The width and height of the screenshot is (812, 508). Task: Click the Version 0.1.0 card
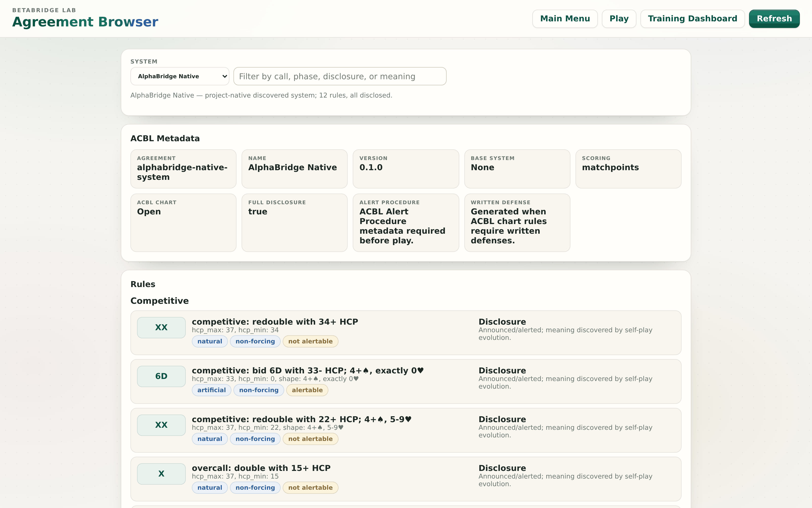[406, 169]
